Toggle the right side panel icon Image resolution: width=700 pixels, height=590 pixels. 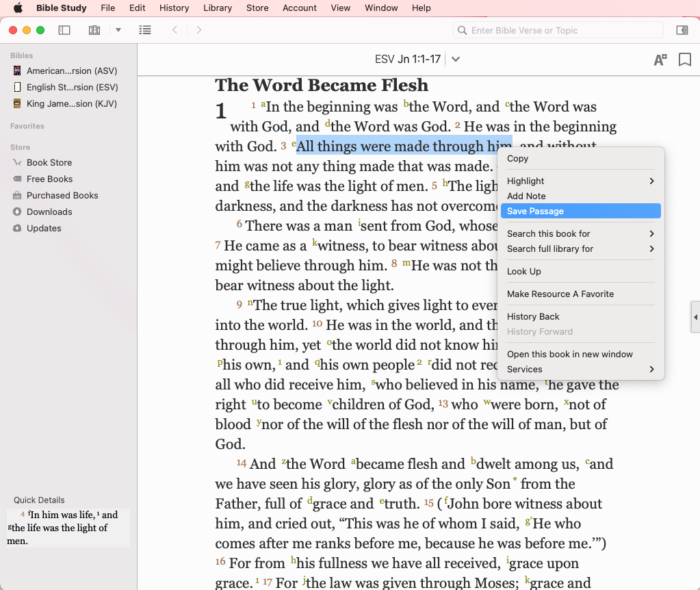[x=682, y=30]
